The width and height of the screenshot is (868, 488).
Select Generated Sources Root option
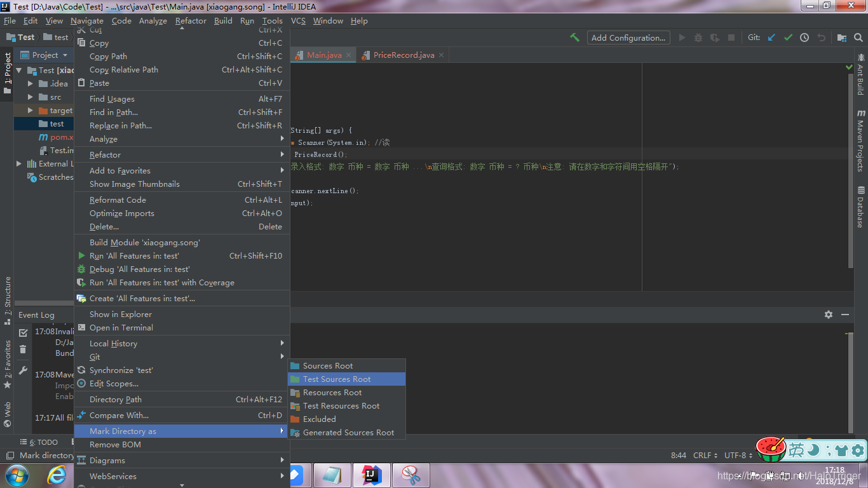pos(346,432)
